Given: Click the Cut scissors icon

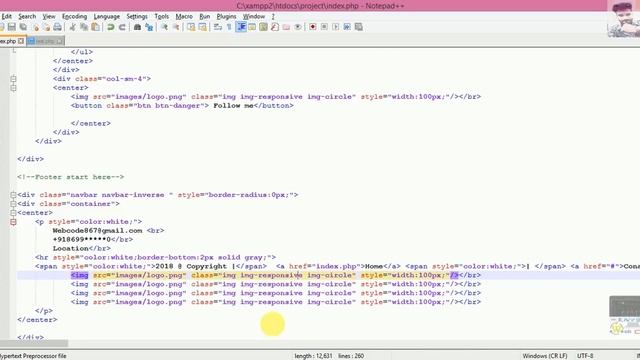Looking at the screenshot, I should (72, 27).
